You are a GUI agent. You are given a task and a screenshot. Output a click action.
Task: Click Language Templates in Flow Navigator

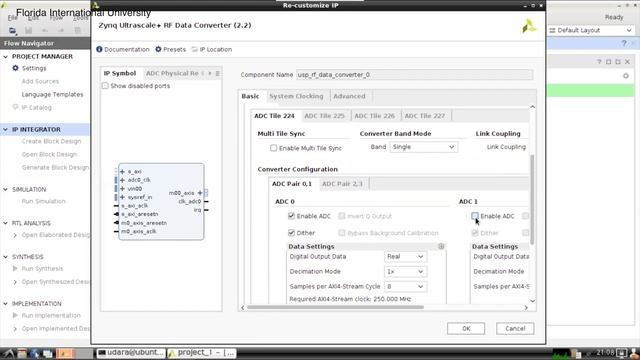52,95
